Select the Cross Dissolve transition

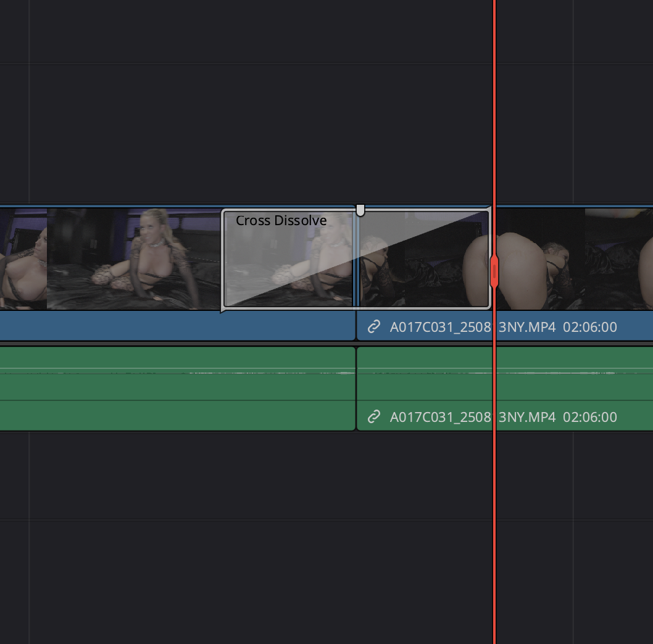pyautogui.click(x=356, y=259)
